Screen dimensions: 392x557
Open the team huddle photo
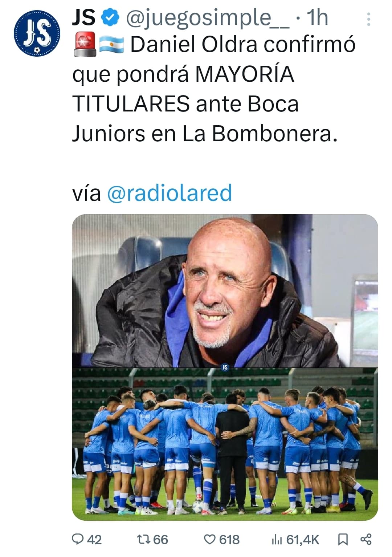225,444
